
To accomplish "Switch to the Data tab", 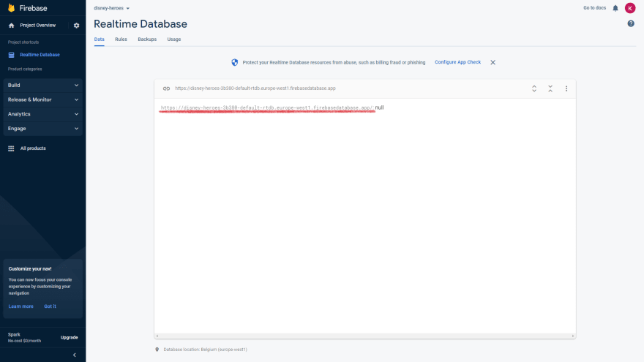I will [99, 39].
